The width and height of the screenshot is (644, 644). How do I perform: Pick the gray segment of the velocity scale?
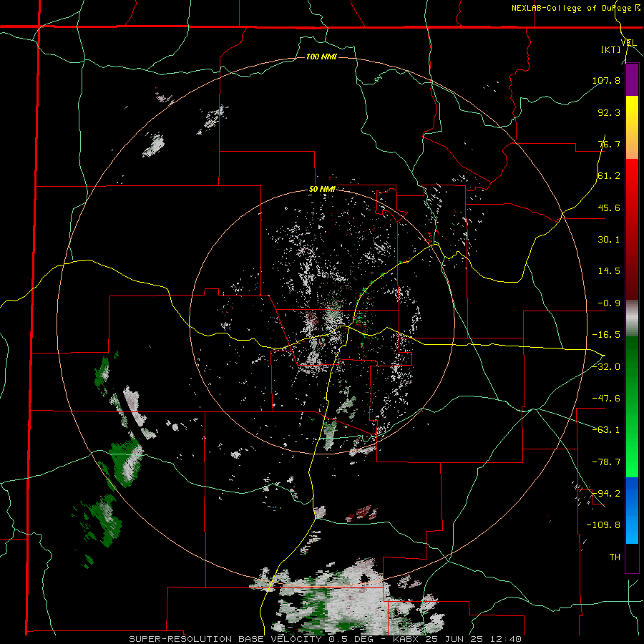click(x=632, y=318)
